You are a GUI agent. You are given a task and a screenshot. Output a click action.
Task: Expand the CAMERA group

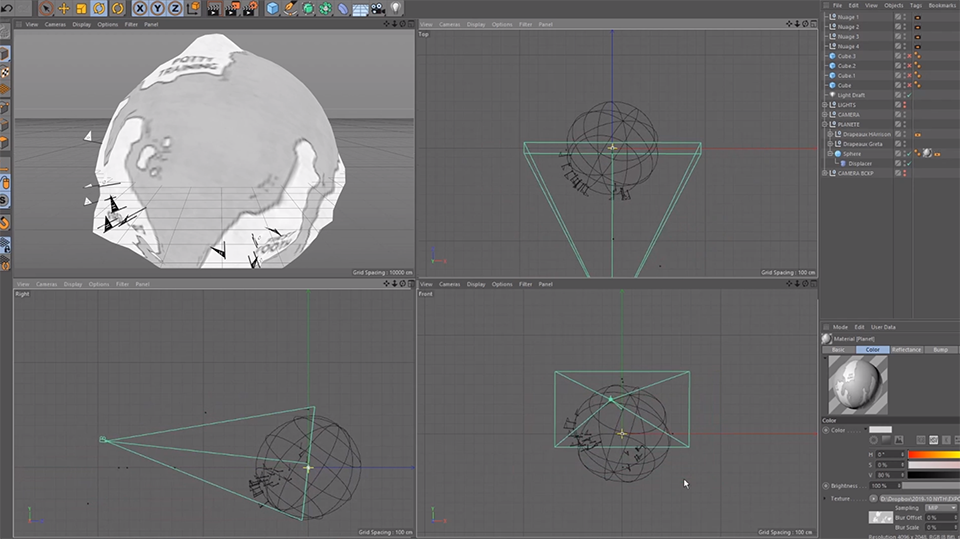tap(825, 115)
